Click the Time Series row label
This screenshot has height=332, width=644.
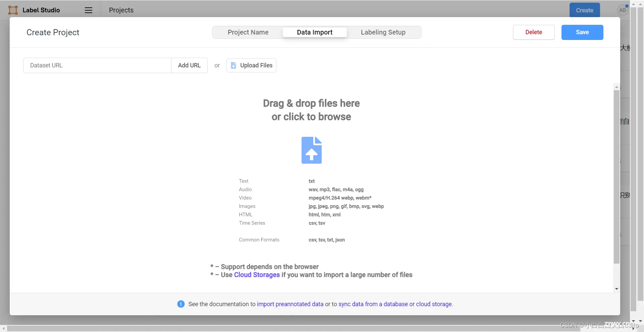252,223
